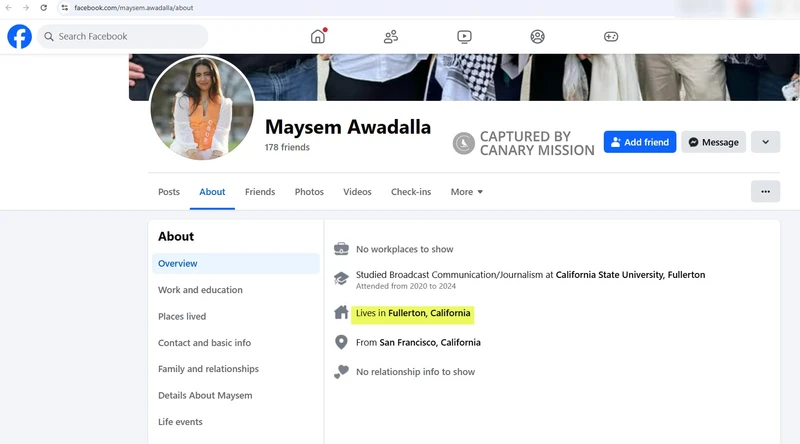Select Work and education in About sidebar
Viewport: 800px width, 444px height.
point(200,290)
